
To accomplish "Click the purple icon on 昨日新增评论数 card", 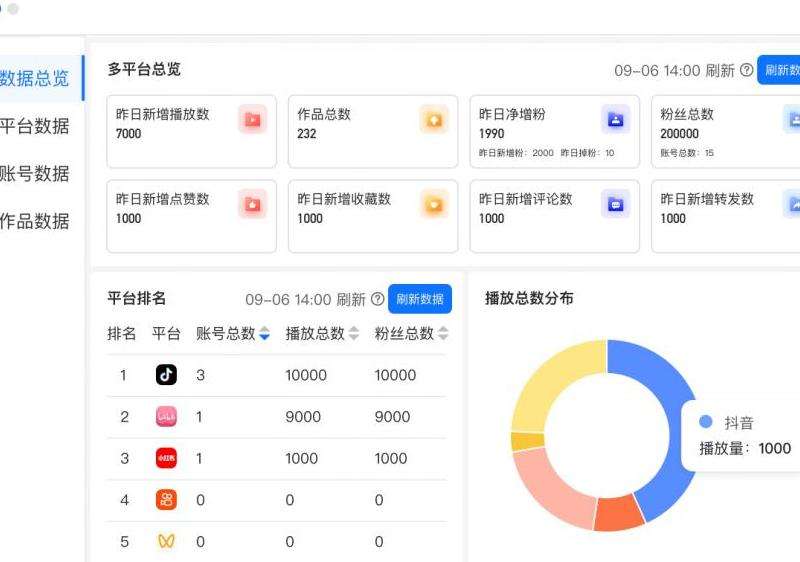I will [615, 204].
